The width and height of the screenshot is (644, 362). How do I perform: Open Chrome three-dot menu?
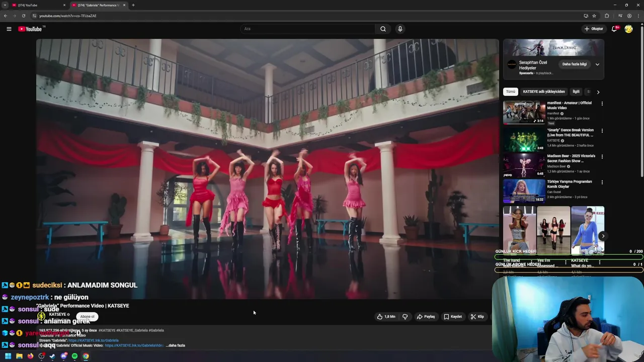click(638, 16)
